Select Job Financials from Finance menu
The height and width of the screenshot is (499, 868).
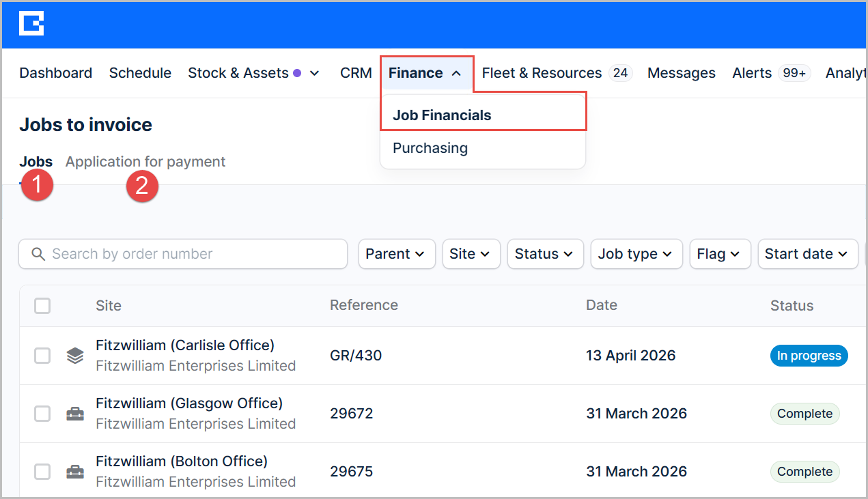coord(483,115)
